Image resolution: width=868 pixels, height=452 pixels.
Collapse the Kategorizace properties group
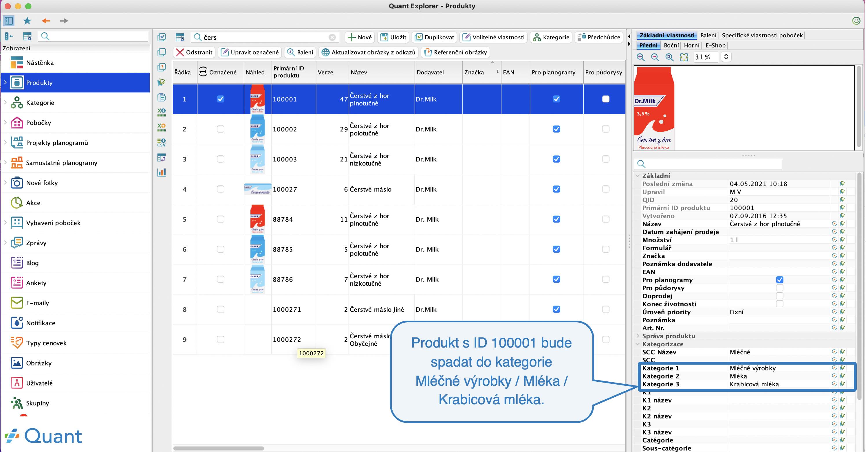638,344
